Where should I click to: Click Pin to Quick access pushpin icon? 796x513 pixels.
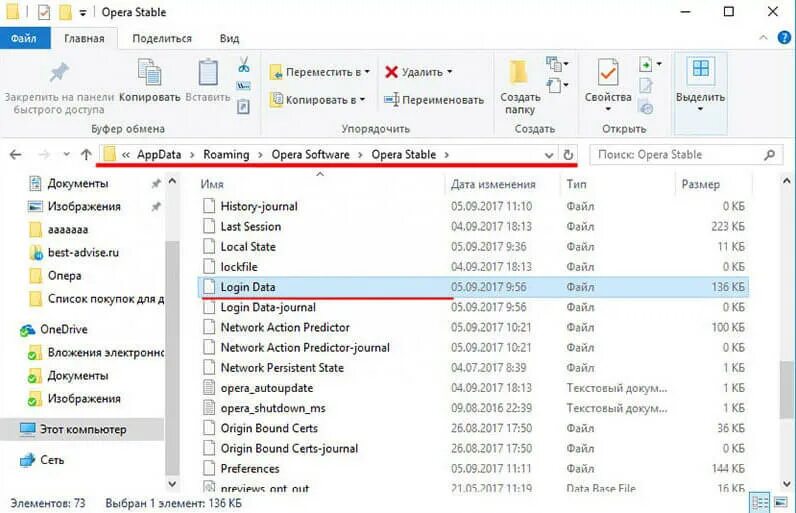(x=59, y=73)
